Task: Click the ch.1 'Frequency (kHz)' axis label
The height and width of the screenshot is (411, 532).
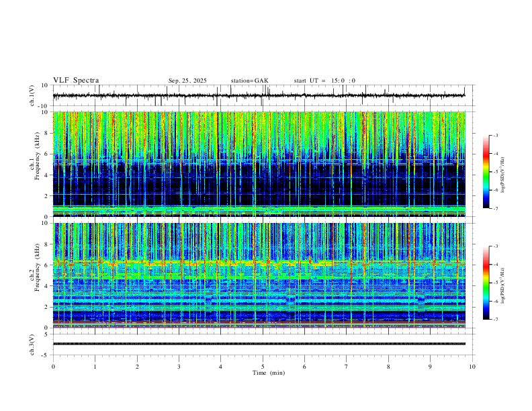Action: coord(37,156)
